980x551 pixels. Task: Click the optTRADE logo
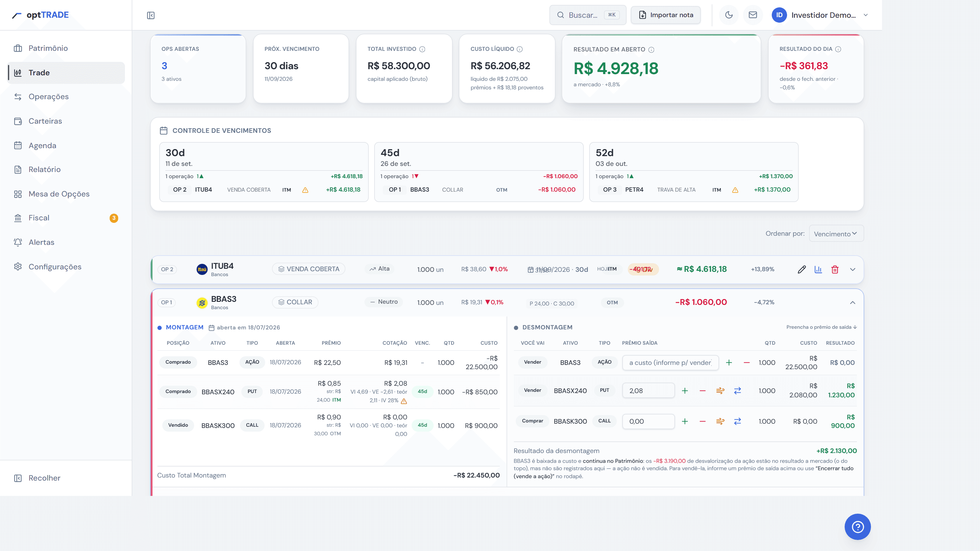click(41, 15)
